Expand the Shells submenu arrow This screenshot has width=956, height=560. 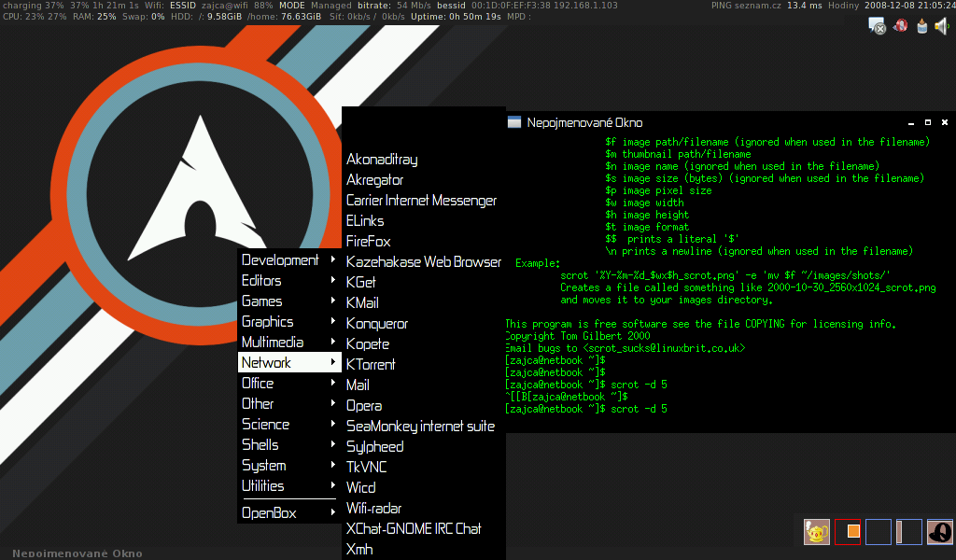pyautogui.click(x=333, y=444)
